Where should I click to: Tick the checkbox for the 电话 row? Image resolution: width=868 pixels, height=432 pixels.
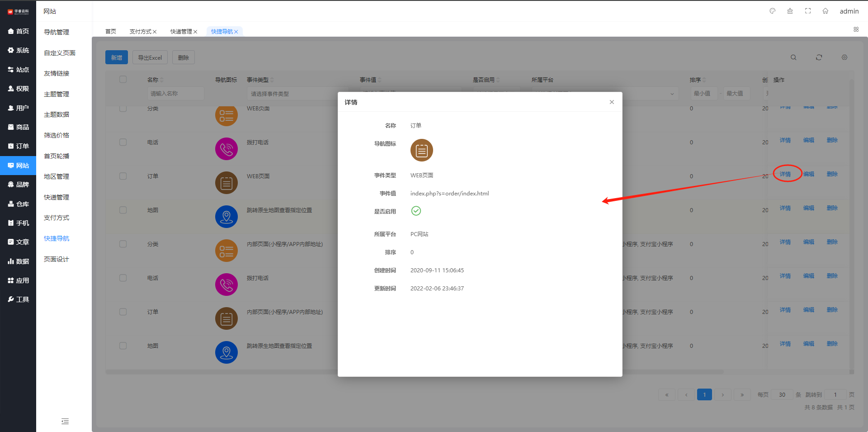[123, 142]
